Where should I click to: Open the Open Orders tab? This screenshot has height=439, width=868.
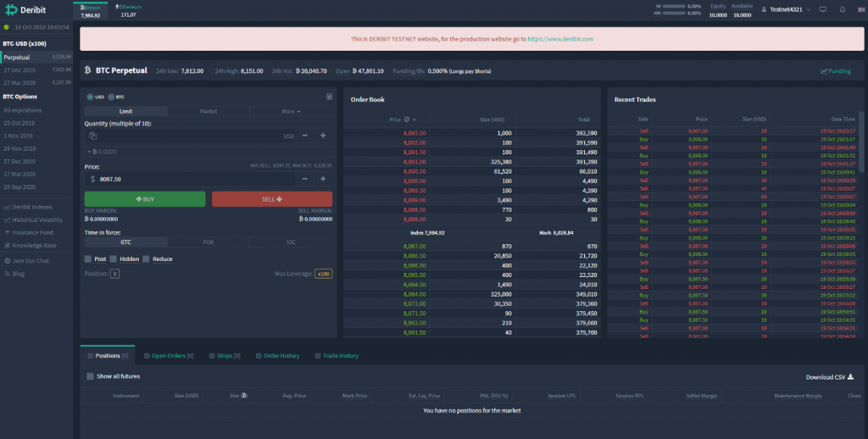point(169,356)
